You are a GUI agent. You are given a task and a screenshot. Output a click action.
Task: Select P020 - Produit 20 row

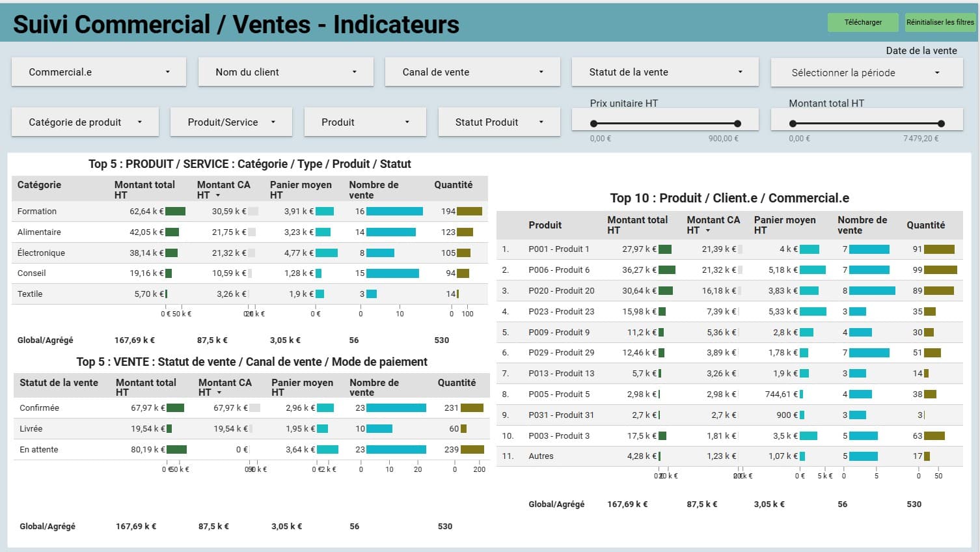tap(729, 291)
